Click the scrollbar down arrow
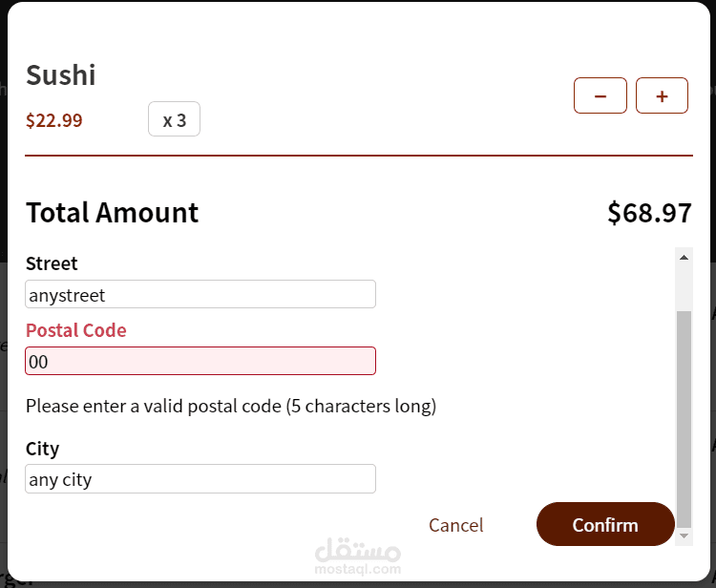The image size is (716, 588). [x=684, y=537]
